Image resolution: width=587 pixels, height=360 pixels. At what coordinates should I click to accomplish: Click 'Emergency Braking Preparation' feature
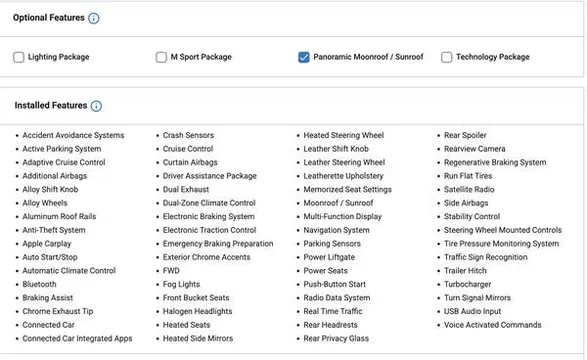point(218,243)
